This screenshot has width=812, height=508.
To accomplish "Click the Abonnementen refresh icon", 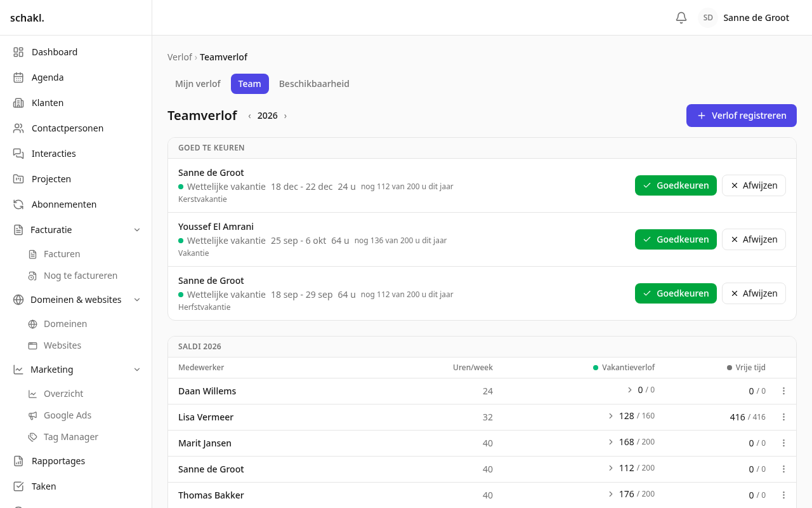I will tap(18, 204).
